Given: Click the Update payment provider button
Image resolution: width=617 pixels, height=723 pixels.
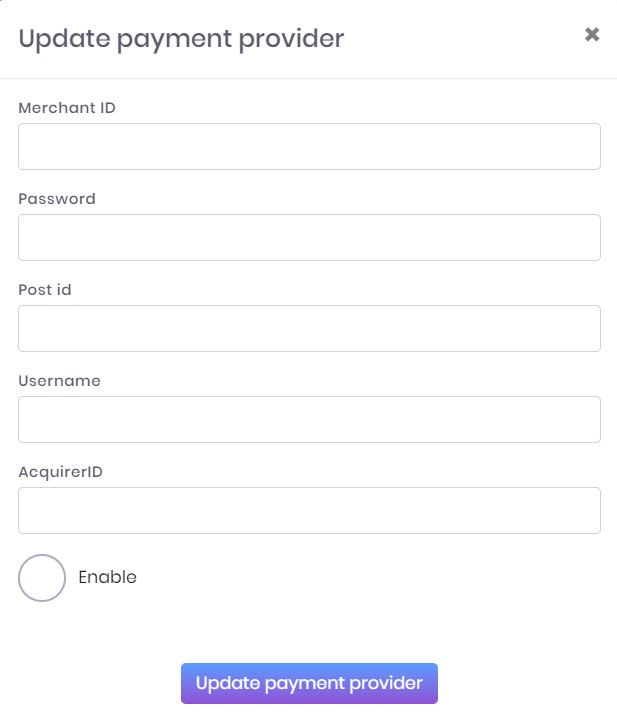Looking at the screenshot, I should 309,683.
